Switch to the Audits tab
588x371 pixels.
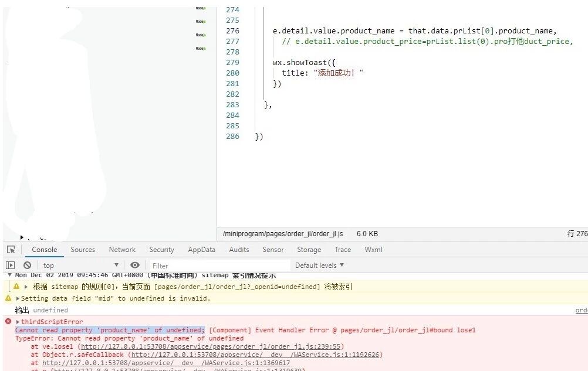point(239,250)
